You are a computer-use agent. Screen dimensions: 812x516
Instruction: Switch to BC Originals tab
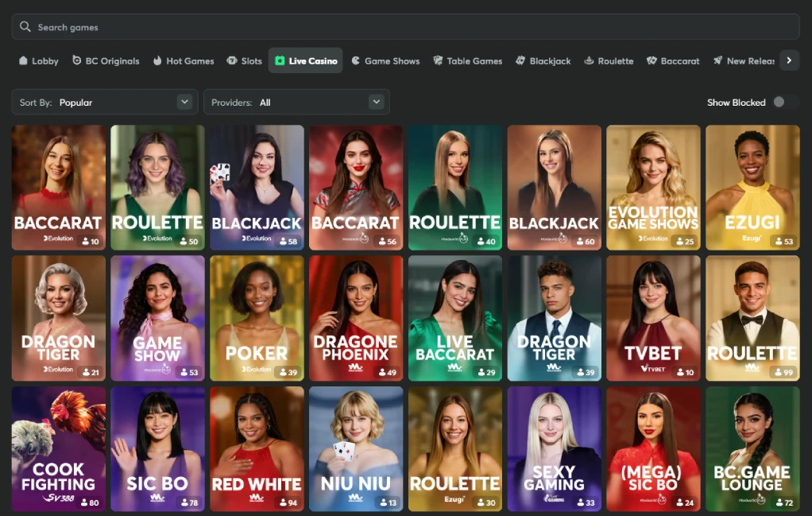pos(106,60)
